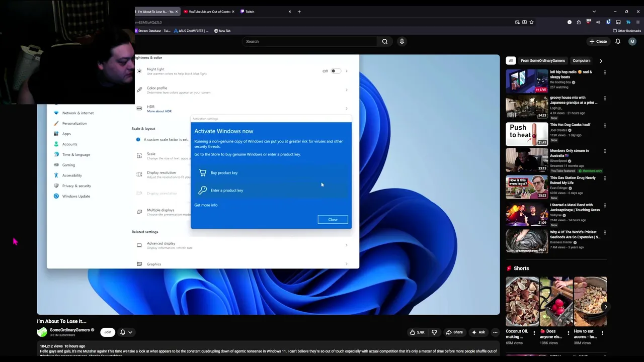Dislike the video with thumbs down
This screenshot has width=644, height=362.
click(x=434, y=332)
